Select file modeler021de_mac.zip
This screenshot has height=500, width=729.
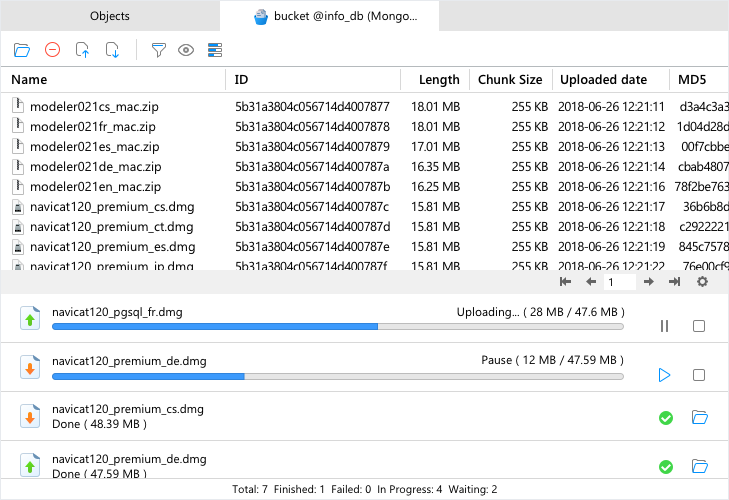(95, 167)
